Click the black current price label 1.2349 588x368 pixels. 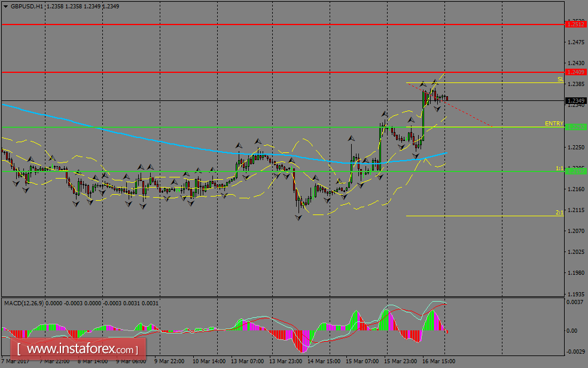click(575, 101)
